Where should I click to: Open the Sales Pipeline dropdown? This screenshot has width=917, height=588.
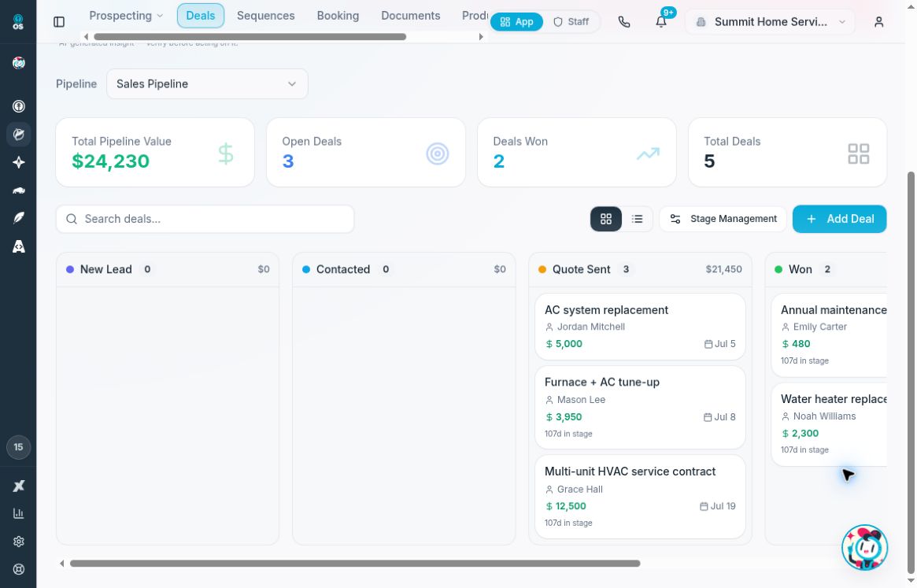pos(207,83)
